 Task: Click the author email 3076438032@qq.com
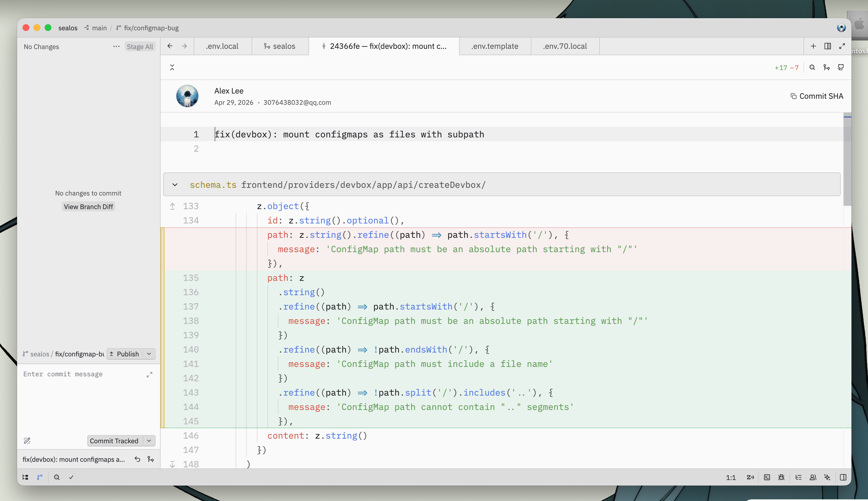(x=297, y=103)
